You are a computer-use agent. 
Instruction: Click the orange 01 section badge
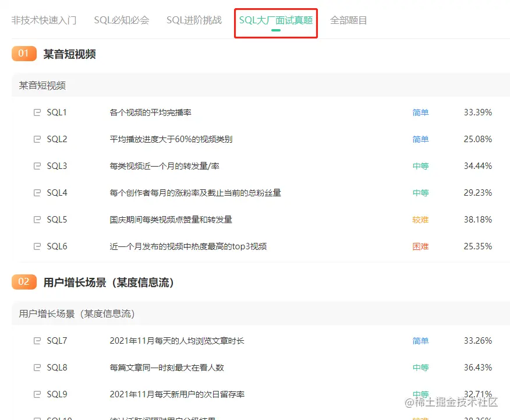(x=24, y=54)
